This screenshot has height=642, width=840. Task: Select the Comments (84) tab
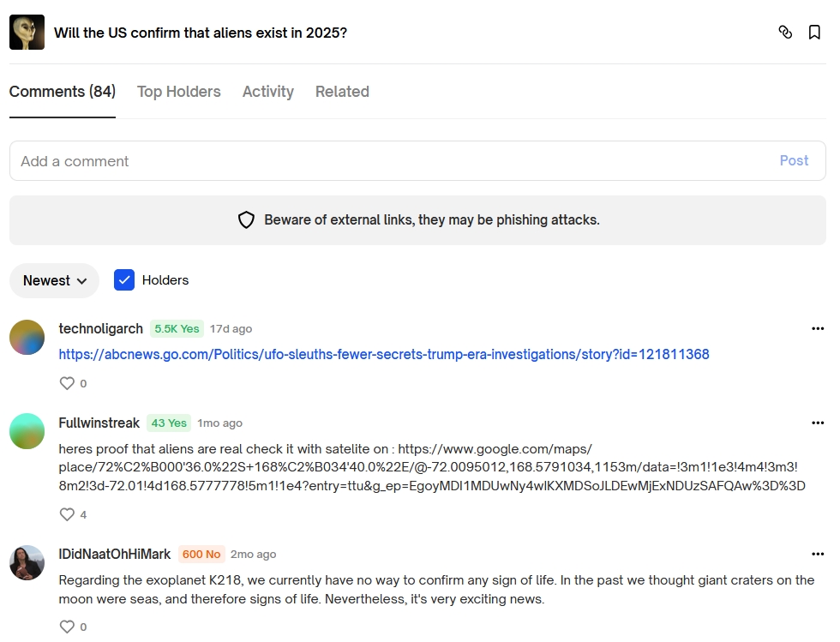point(63,92)
